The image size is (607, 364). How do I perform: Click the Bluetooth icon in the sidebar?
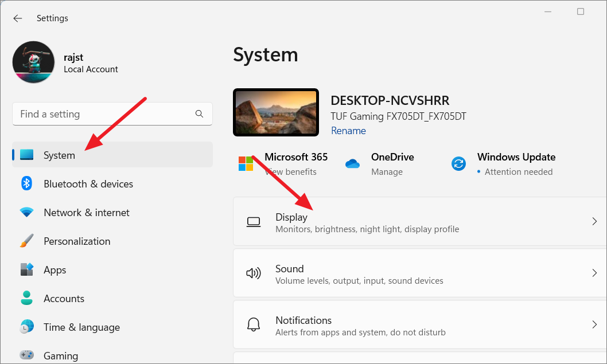tap(26, 183)
